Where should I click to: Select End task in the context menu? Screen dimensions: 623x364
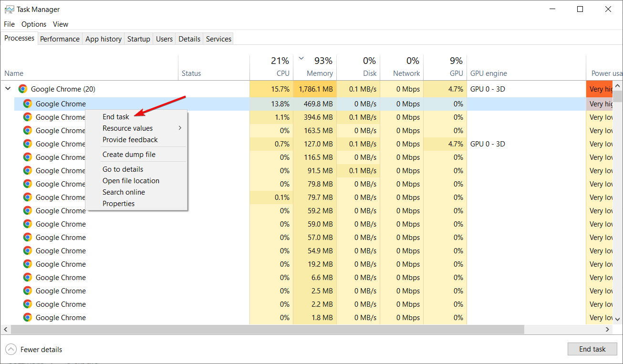tap(116, 116)
